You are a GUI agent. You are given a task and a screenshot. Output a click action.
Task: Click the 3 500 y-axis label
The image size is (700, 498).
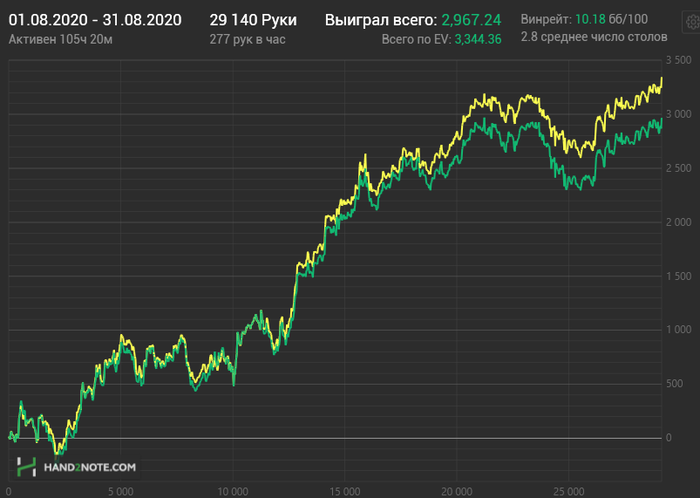679,60
